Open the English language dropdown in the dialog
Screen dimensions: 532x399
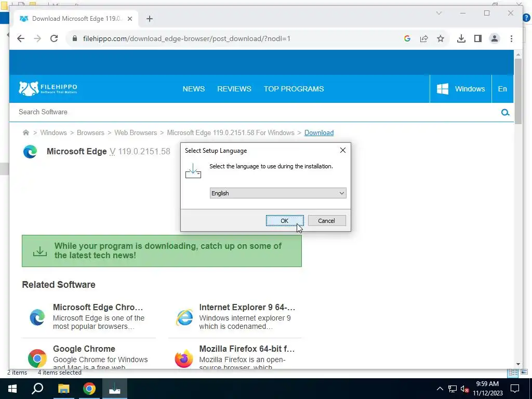pyautogui.click(x=278, y=193)
